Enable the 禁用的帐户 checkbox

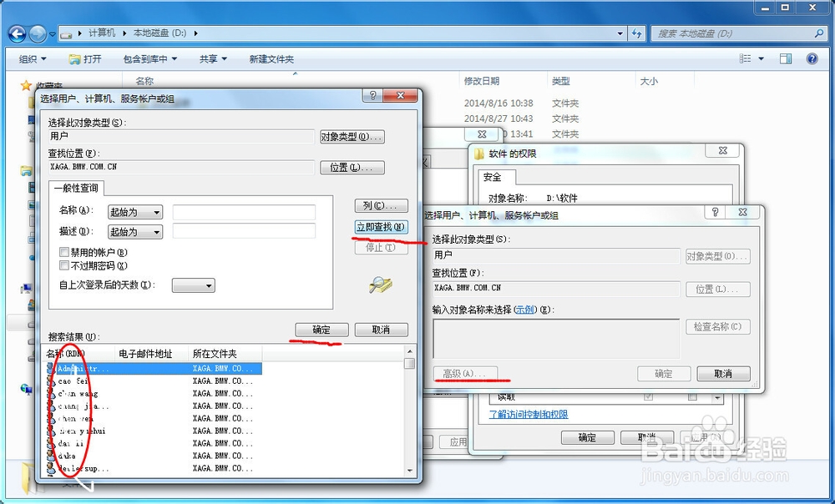pyautogui.click(x=64, y=251)
